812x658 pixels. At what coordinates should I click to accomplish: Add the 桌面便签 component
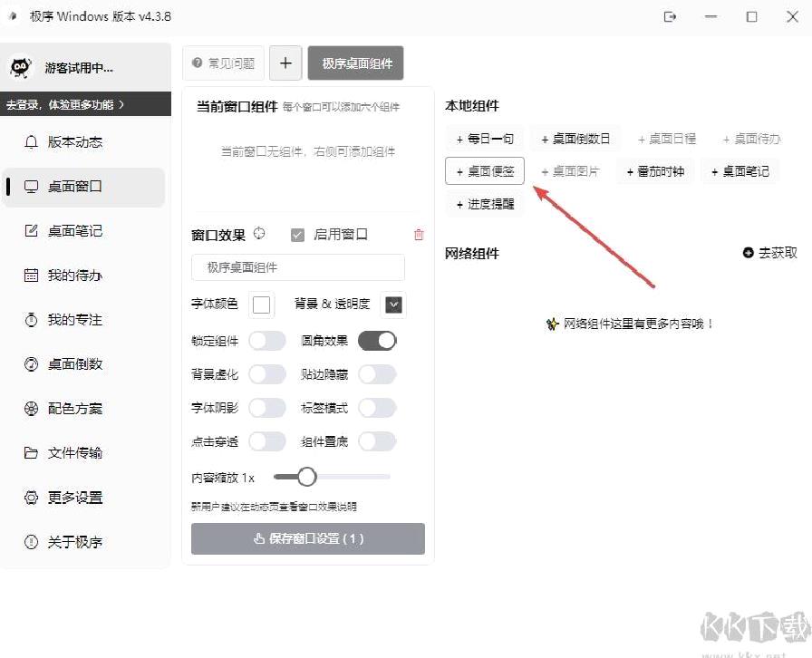tap(485, 171)
